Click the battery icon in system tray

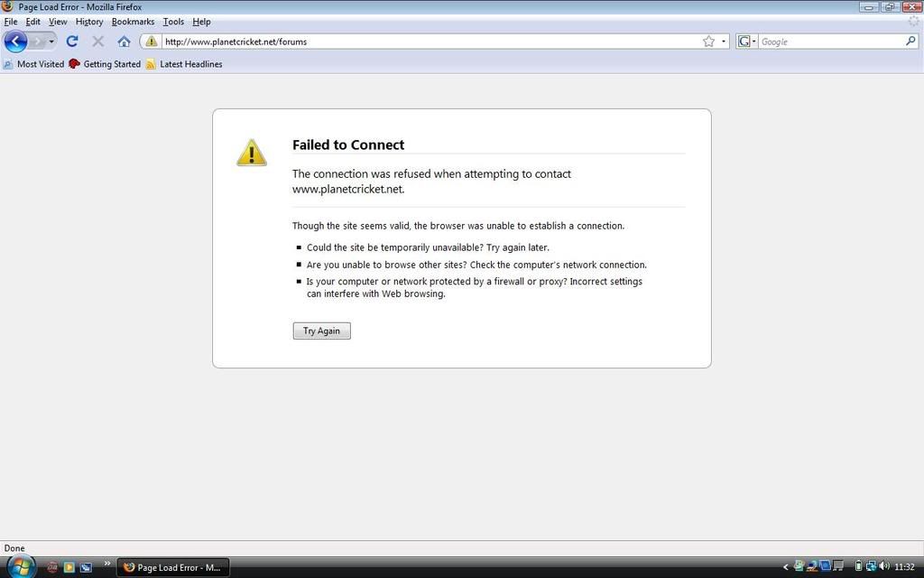click(x=859, y=566)
